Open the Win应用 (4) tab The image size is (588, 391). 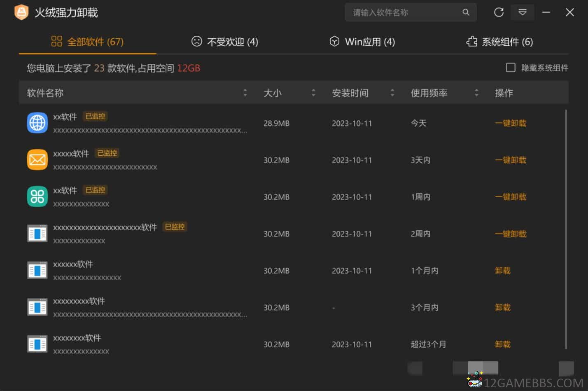tap(362, 42)
